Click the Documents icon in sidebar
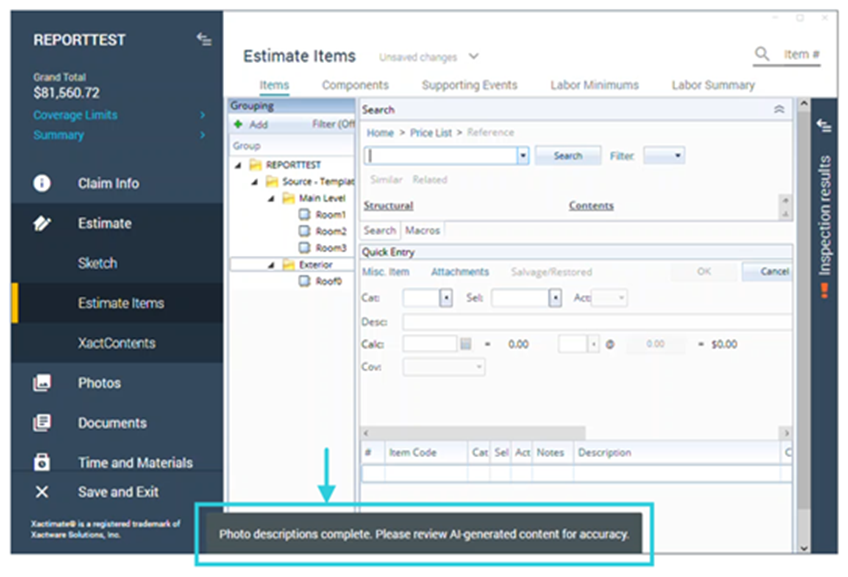The width and height of the screenshot is (848, 577). [x=42, y=422]
